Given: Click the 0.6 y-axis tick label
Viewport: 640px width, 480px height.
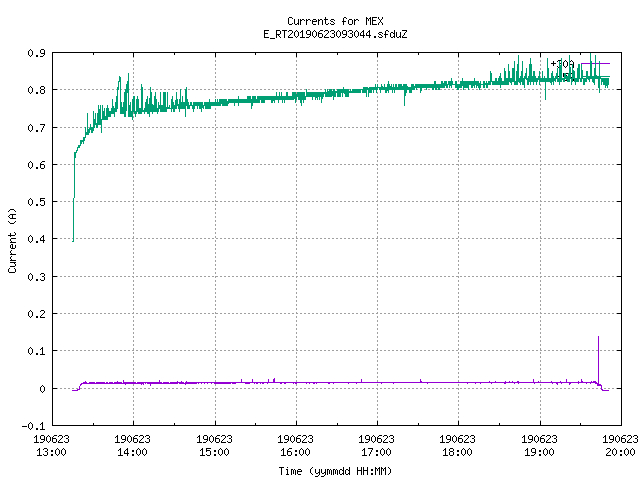Looking at the screenshot, I should [36, 165].
